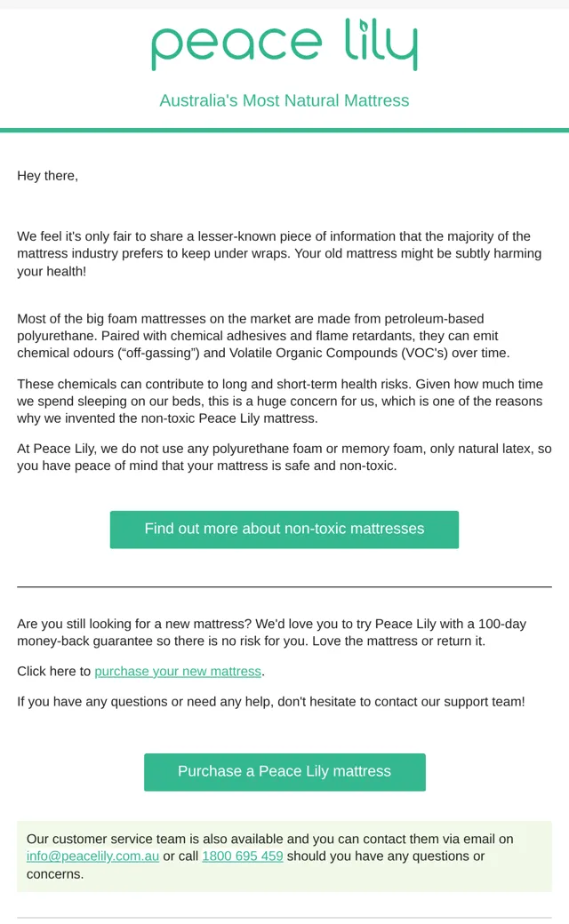Click the 'Australia's Most Natural Mattress' tagline
This screenshot has width=569, height=924.
click(284, 100)
